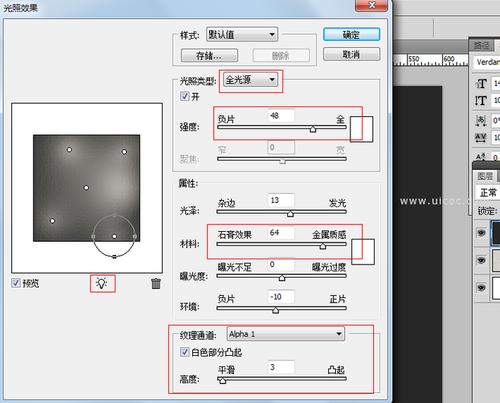The height and width of the screenshot is (403, 500).
Task: Open the 光照类型 dropdown showing 全光源
Action: click(x=250, y=80)
